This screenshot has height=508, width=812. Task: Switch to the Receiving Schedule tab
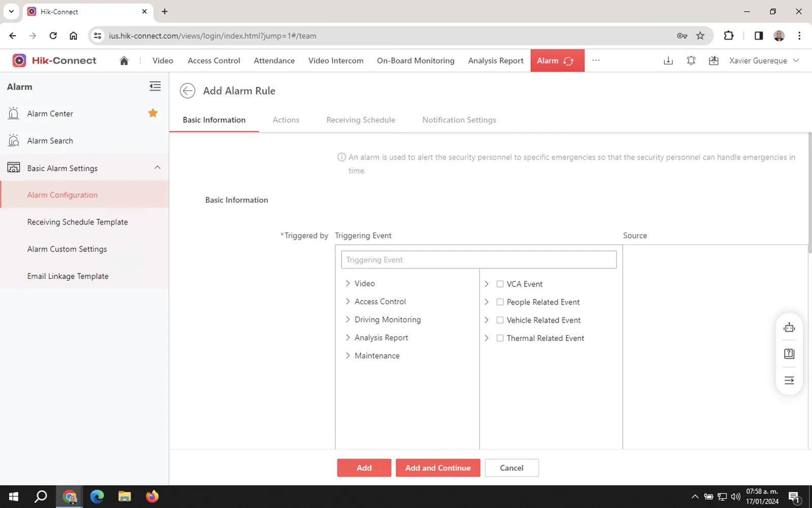[361, 120]
